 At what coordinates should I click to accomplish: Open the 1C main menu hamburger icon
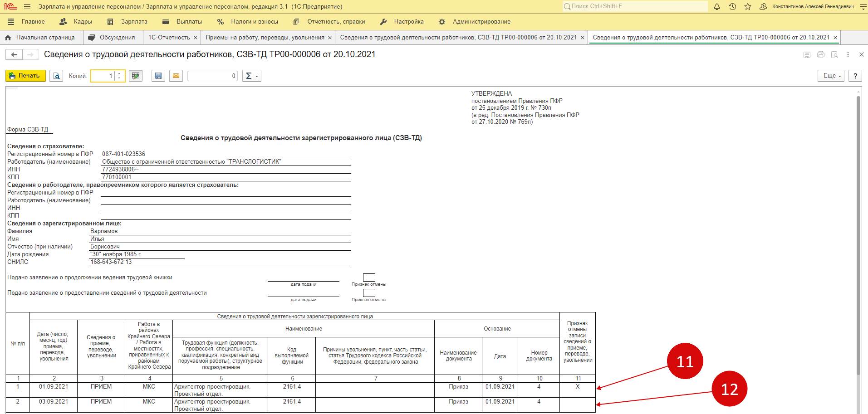[27, 7]
